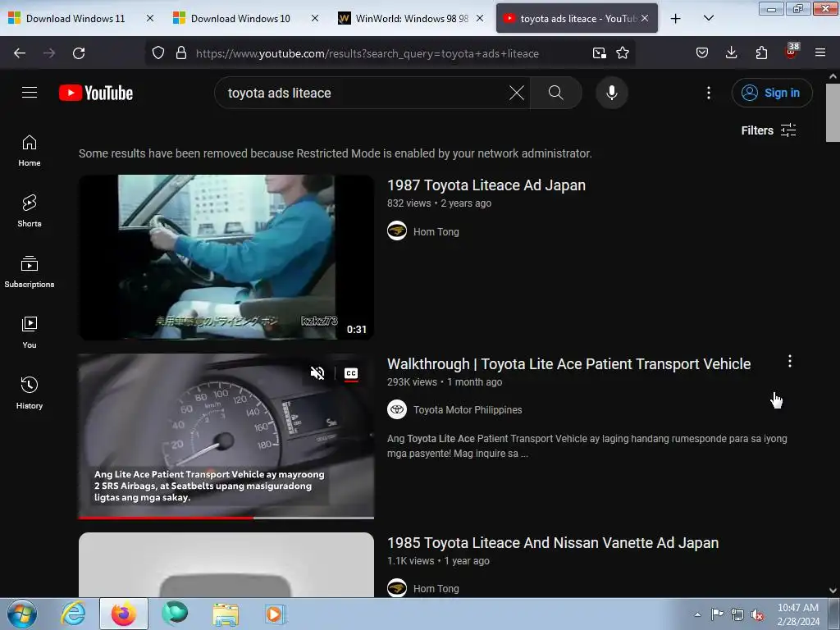Open the Toyota Motor Philippines channel avatar
Screen dimensions: 840x630
tap(397, 409)
